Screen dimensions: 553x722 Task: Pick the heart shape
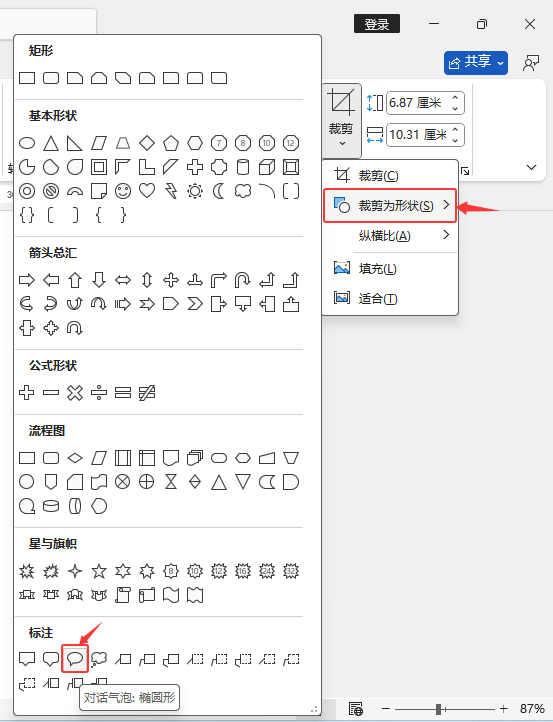pyautogui.click(x=147, y=191)
